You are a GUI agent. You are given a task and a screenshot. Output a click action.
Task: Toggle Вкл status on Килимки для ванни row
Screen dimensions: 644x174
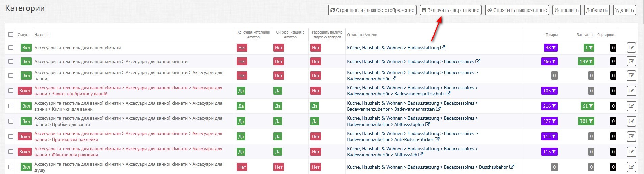(x=26, y=106)
